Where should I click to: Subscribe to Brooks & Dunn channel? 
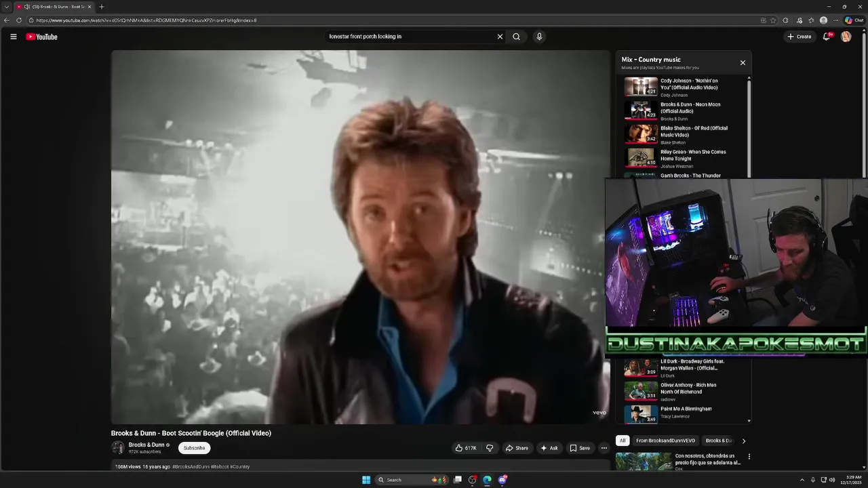(194, 448)
